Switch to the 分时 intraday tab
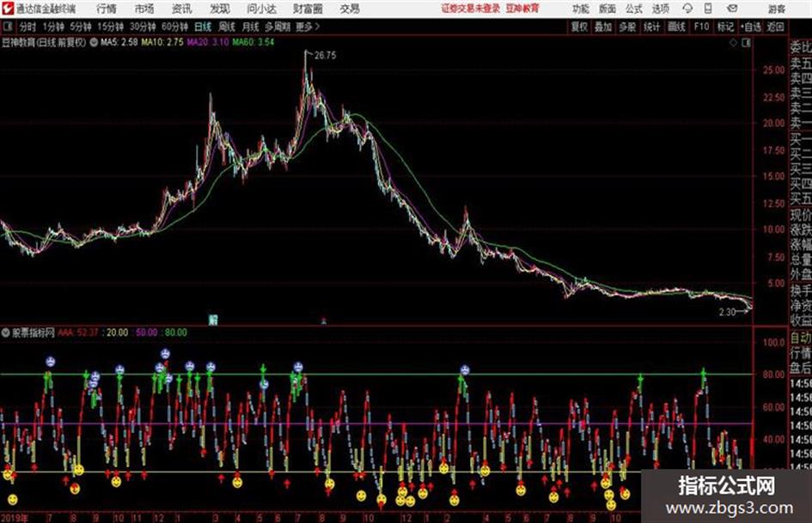Screen dimensions: 812x523 click(x=27, y=27)
